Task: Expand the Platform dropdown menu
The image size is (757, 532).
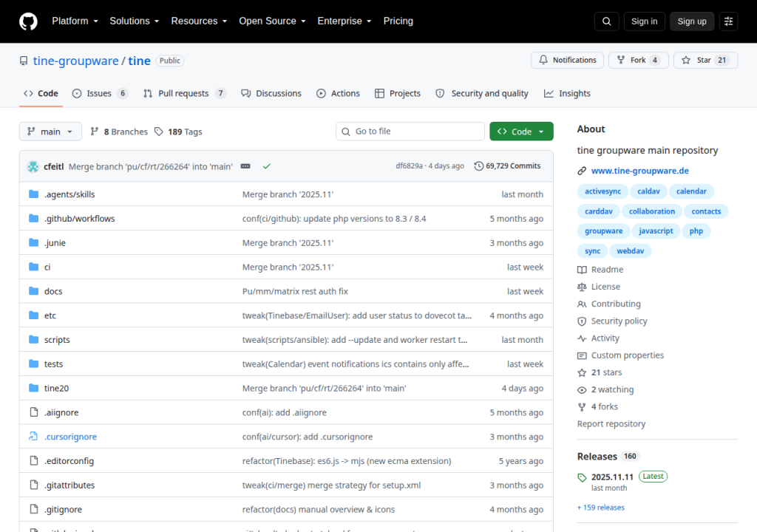Action: (x=75, y=21)
